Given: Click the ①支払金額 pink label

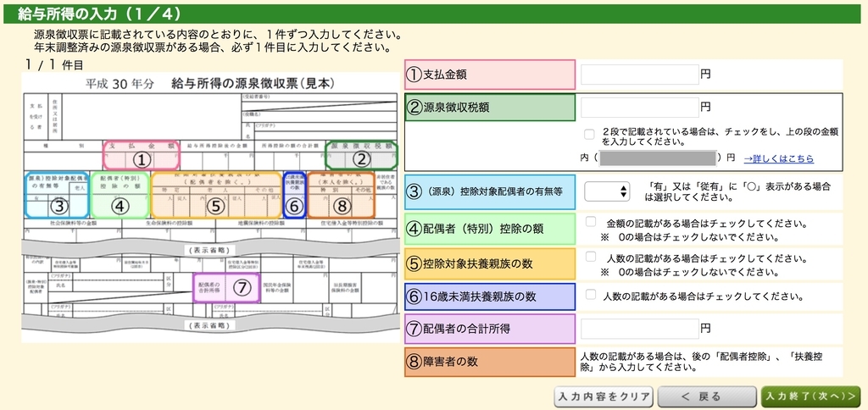Looking at the screenshot, I should (x=490, y=75).
